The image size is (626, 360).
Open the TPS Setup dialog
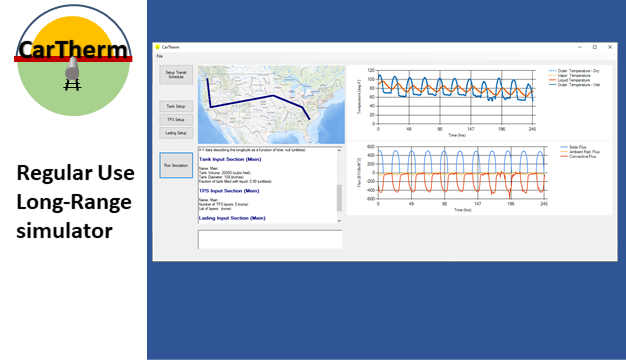[x=176, y=120]
